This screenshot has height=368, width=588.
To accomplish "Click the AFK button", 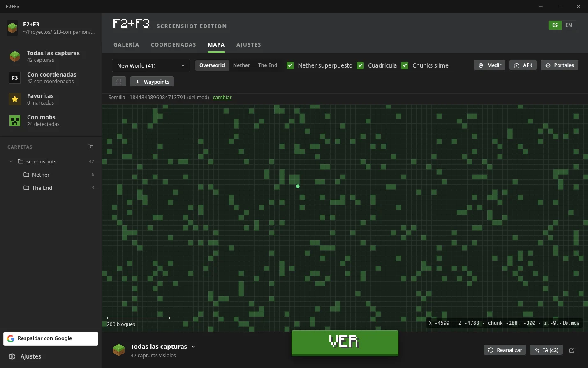I will 523,65.
